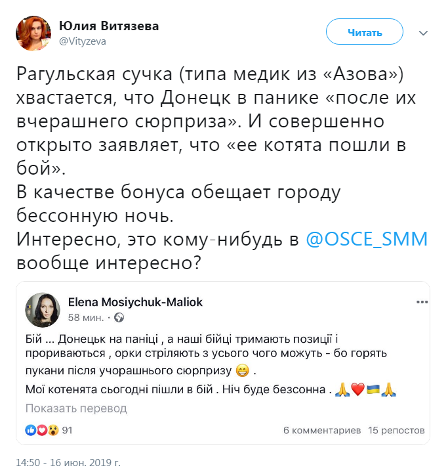The width and height of the screenshot is (448, 476).
Task: Open Elena Mosiychuk-Maliok profile name
Action: click(x=135, y=302)
